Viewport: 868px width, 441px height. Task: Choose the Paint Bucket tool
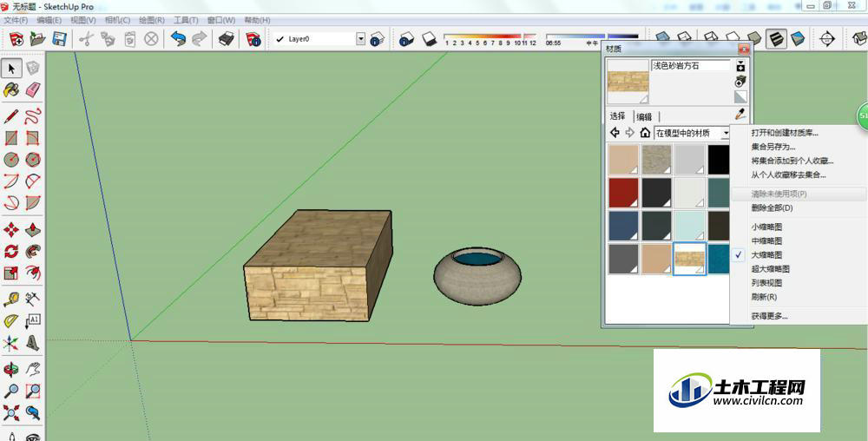click(x=11, y=89)
